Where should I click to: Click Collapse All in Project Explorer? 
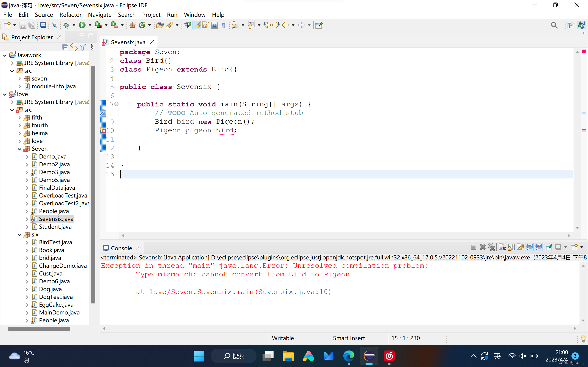[65, 47]
